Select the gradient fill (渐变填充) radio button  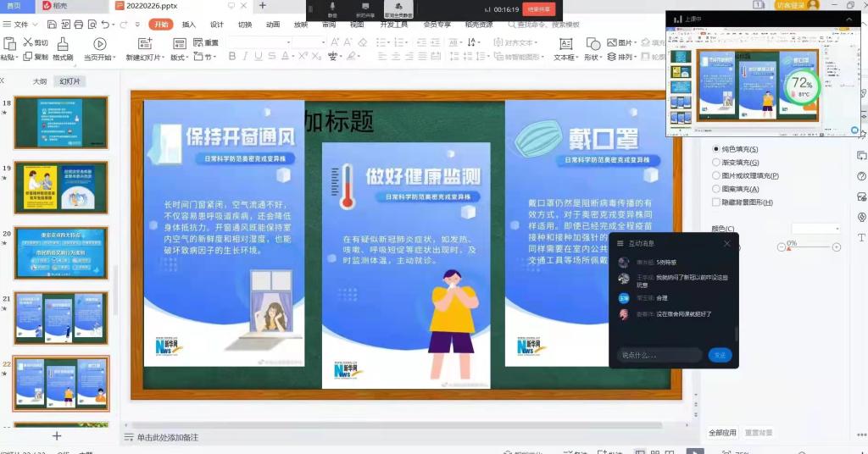pyautogui.click(x=716, y=163)
